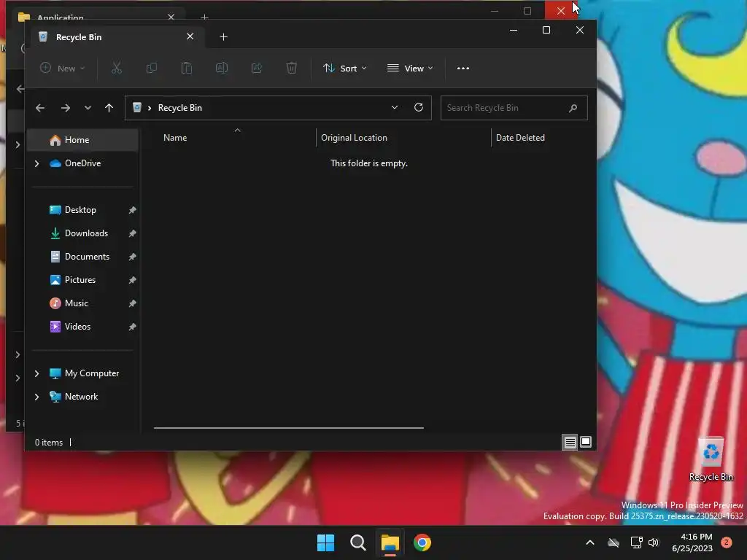Click the search magnifier in Search Recycle Bin
The height and width of the screenshot is (560, 747).
pyautogui.click(x=573, y=108)
